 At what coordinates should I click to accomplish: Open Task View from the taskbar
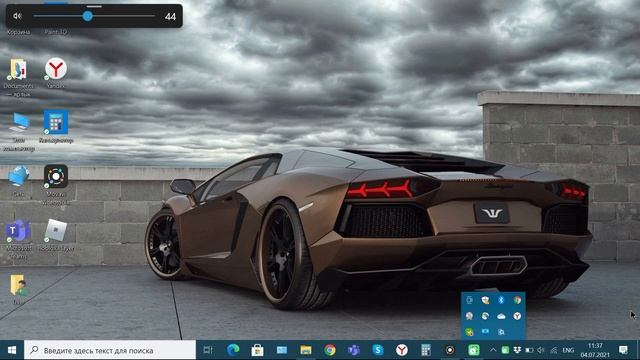coord(208,350)
